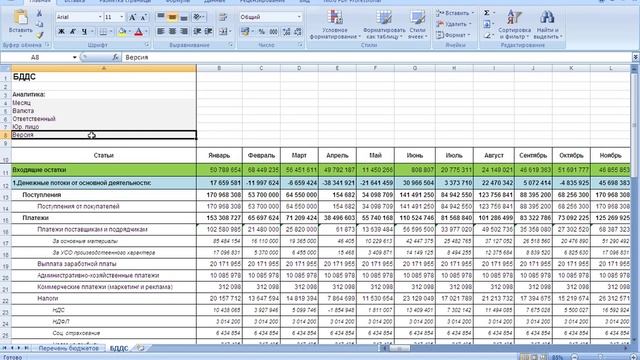The image size is (640, 360).
Task: Toggle bottom vertical alignment
Action: (184, 17)
